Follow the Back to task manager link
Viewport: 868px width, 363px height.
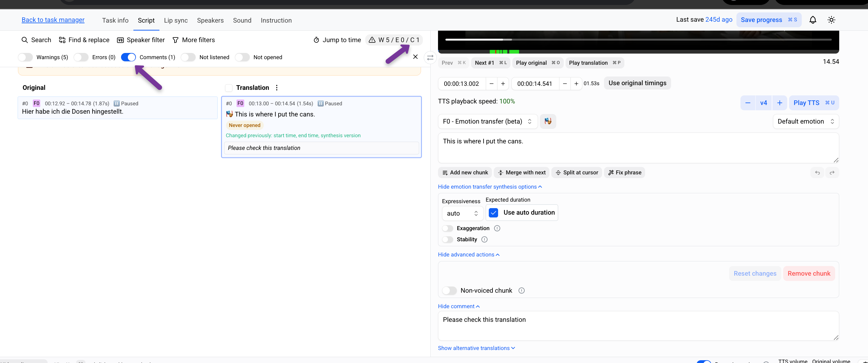pyautogui.click(x=53, y=20)
